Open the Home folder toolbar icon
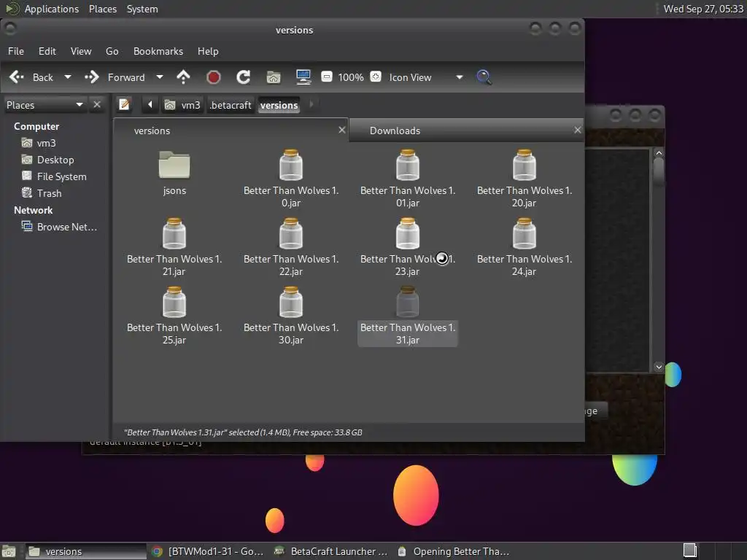Image resolution: width=747 pixels, height=560 pixels. click(x=274, y=77)
